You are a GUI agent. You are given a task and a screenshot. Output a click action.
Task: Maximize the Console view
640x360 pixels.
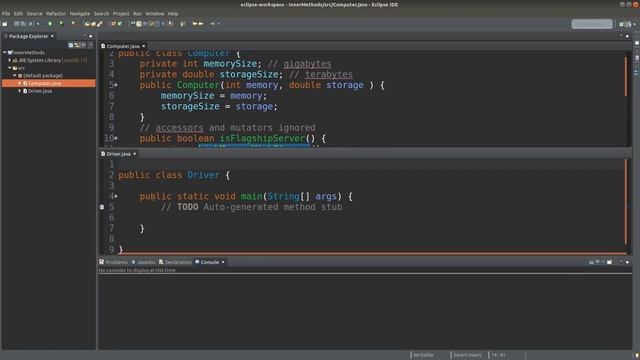627,262
